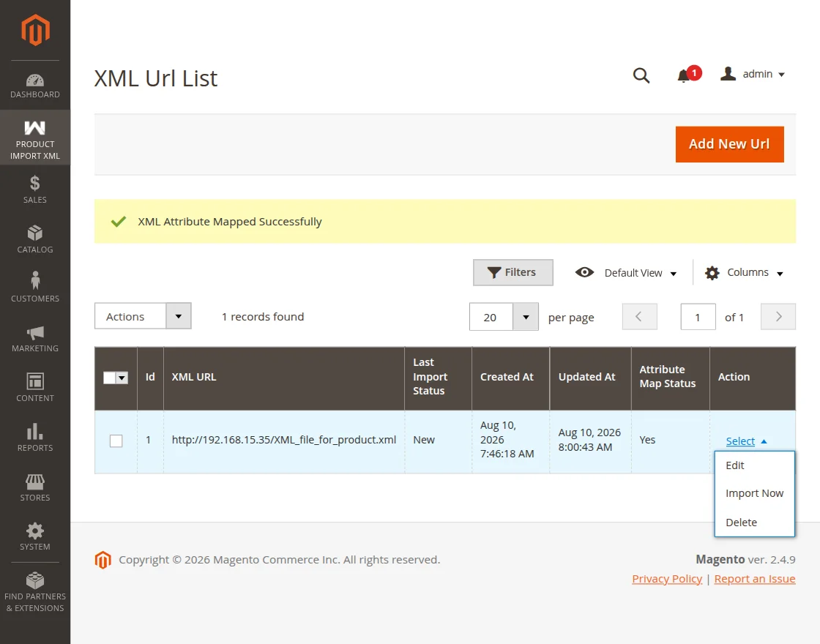Click the footer Magento logo icon
The width and height of the screenshot is (820, 644).
point(103,560)
